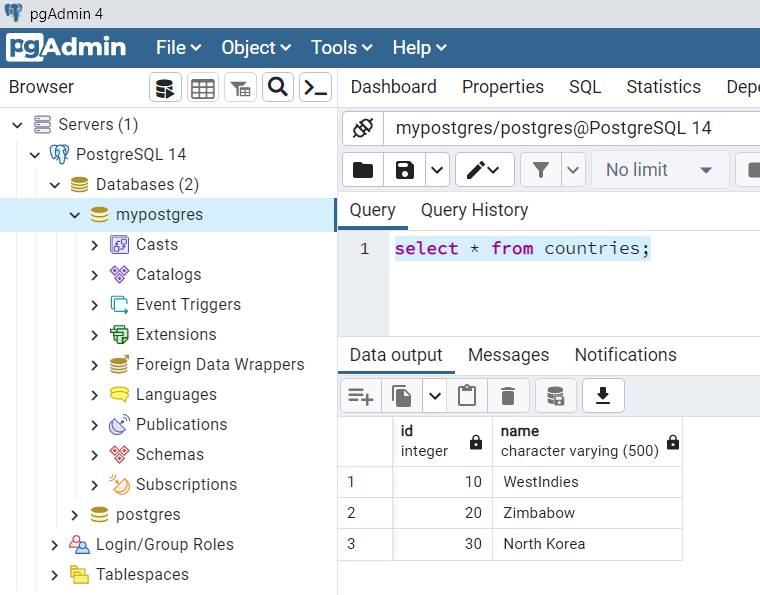Open the View Data table grid icon
This screenshot has height=595, width=760.
(203, 88)
